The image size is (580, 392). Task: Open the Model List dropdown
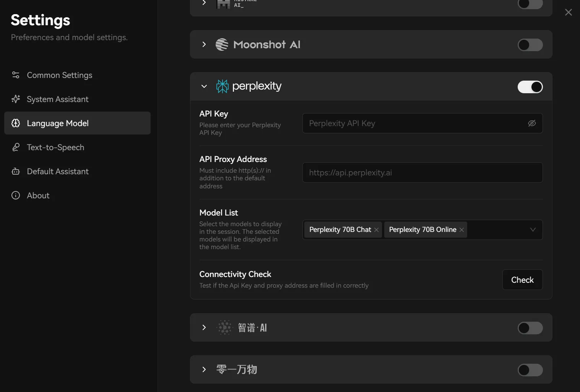[x=533, y=230]
